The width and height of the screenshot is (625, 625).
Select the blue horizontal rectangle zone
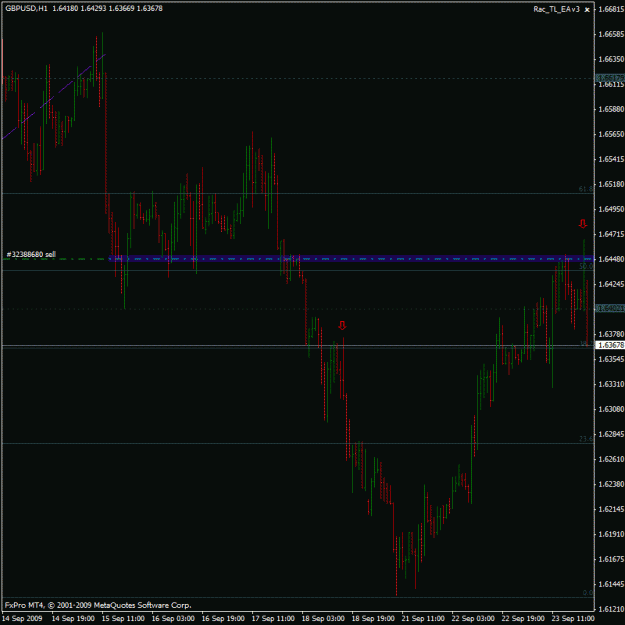351,259
